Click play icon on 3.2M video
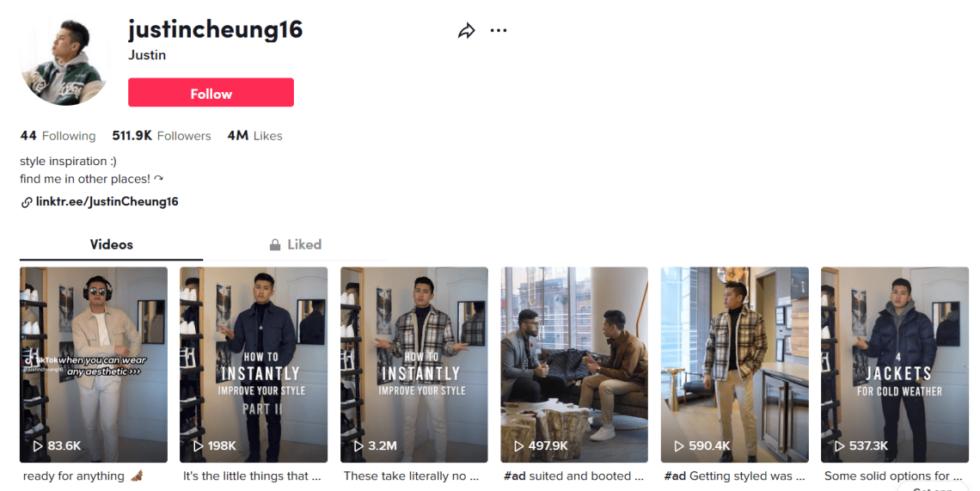Screen dimensions: 980x491 point(358,446)
